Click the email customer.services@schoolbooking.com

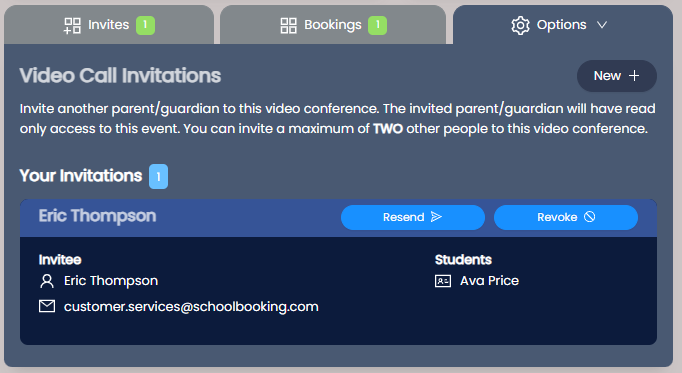[x=191, y=306]
